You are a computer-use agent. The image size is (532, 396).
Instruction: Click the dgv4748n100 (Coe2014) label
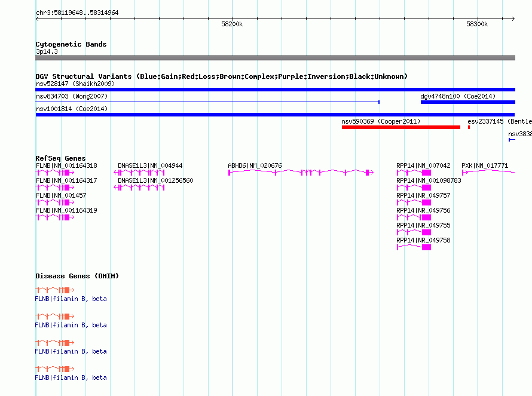point(458,96)
